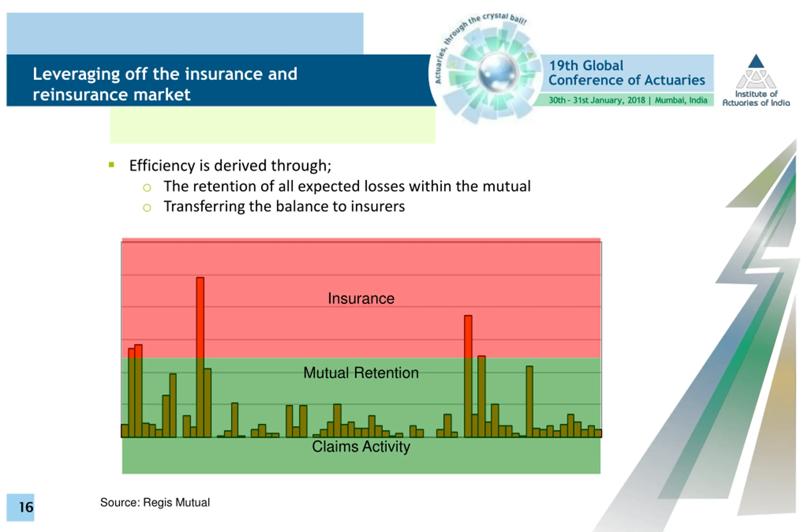The image size is (808, 532).
Task: Click the '19th Global Conference of Actuaries' heading
Action: pyautogui.click(x=627, y=73)
